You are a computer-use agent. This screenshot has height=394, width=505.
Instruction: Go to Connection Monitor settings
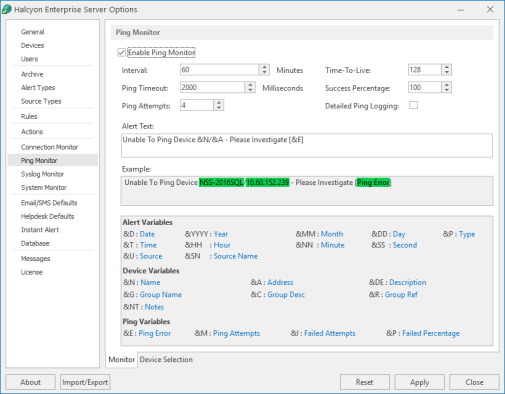(x=49, y=147)
